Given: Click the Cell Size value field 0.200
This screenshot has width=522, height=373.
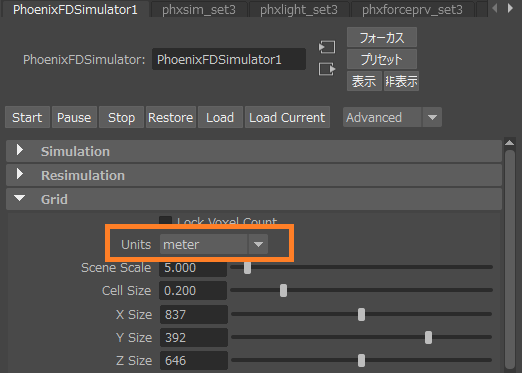Looking at the screenshot, I should [193, 290].
